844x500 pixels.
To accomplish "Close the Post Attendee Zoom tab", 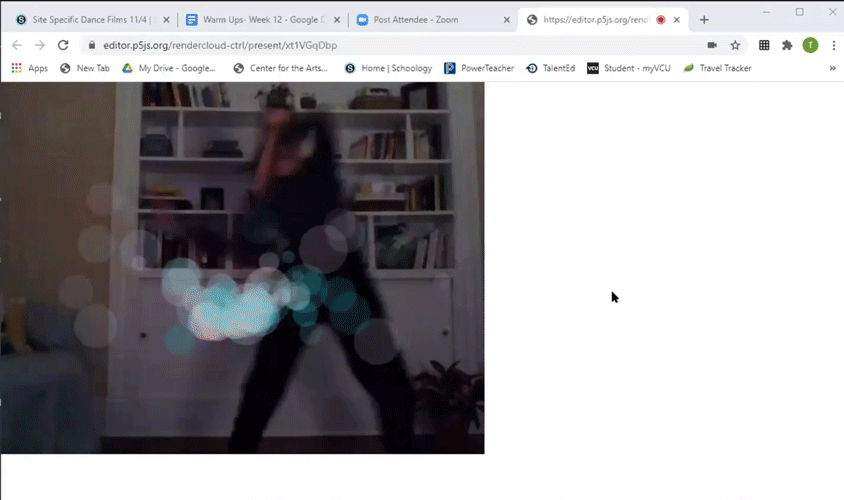I will pos(507,20).
